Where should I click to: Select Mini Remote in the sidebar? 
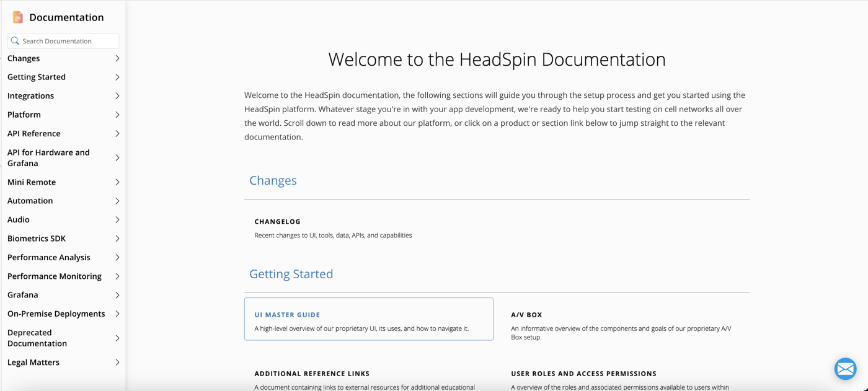pyautogui.click(x=32, y=182)
